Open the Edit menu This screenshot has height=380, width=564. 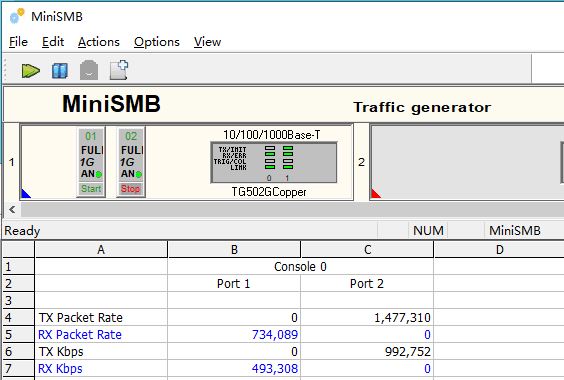click(53, 42)
